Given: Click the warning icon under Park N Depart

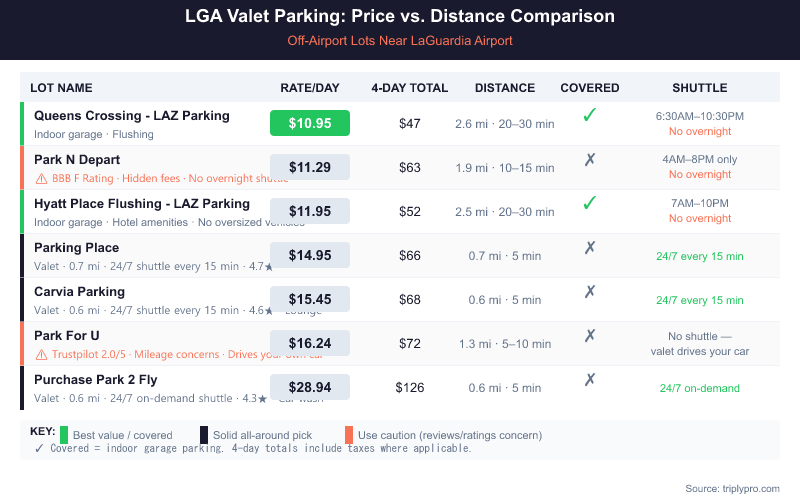Looking at the screenshot, I should (41, 178).
